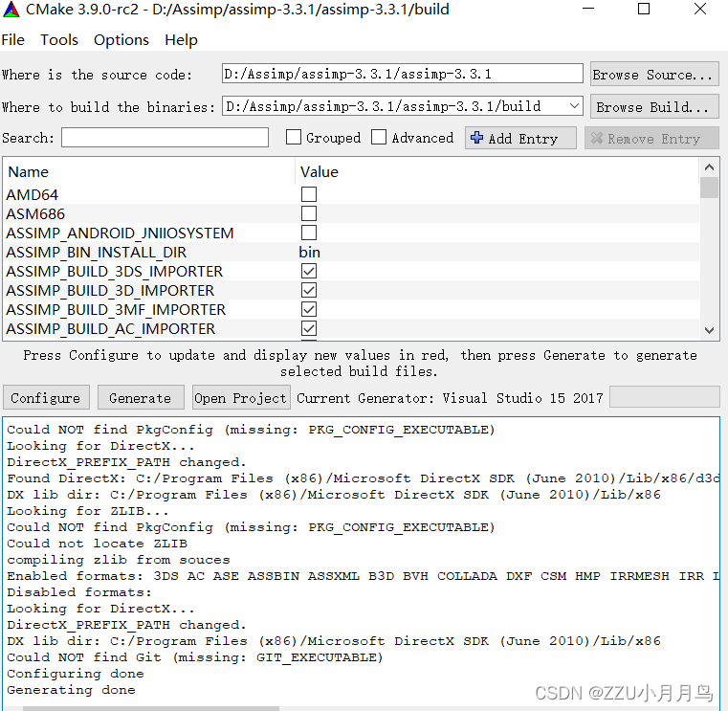The height and width of the screenshot is (711, 728).
Task: Uncheck ASSIMP_BUILD_AC_IMPORTER checkbox
Action: point(309,328)
